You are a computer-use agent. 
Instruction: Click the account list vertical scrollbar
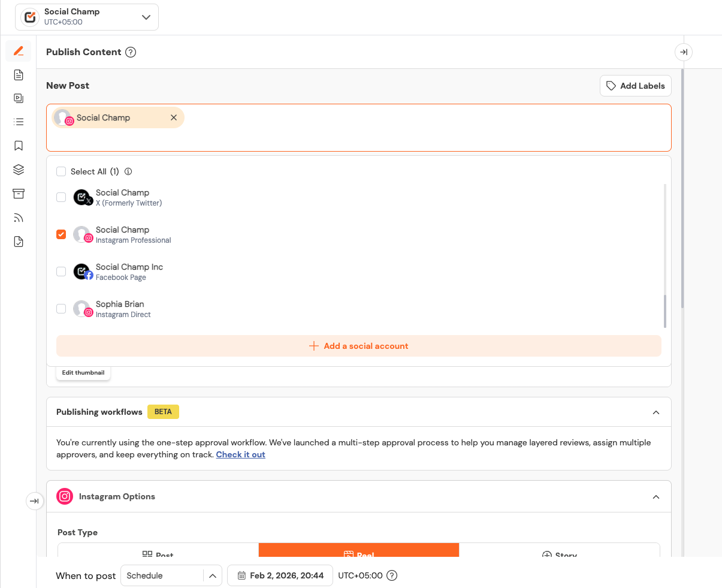[665, 311]
